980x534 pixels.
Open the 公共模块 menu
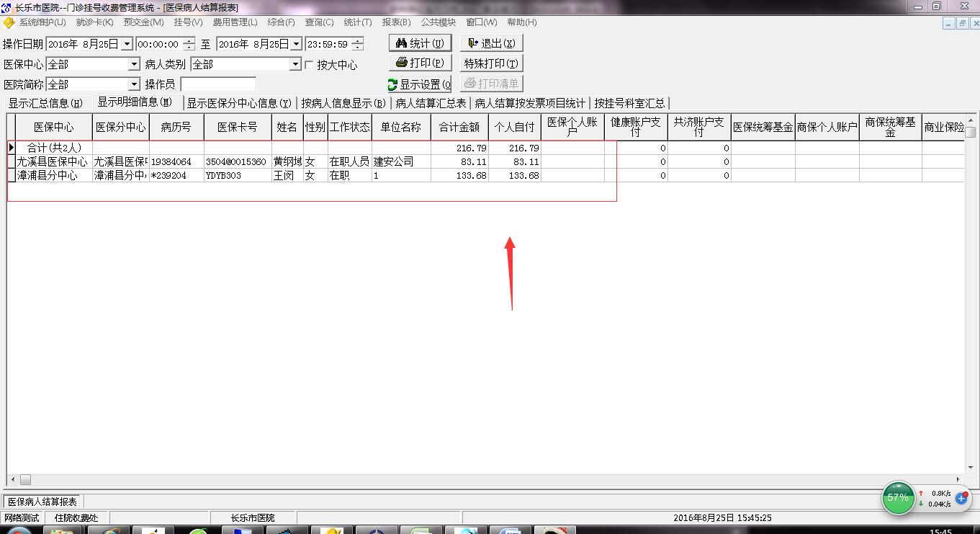pyautogui.click(x=439, y=22)
